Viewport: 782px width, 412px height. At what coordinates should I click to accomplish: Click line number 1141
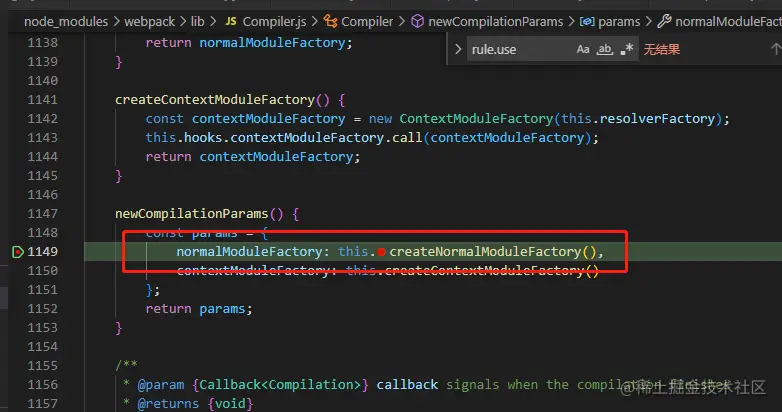pos(42,100)
